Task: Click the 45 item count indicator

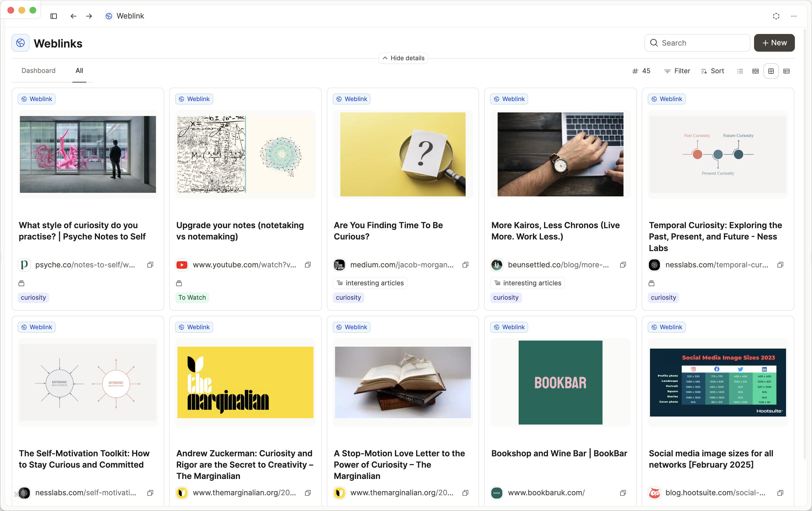Action: (641, 71)
